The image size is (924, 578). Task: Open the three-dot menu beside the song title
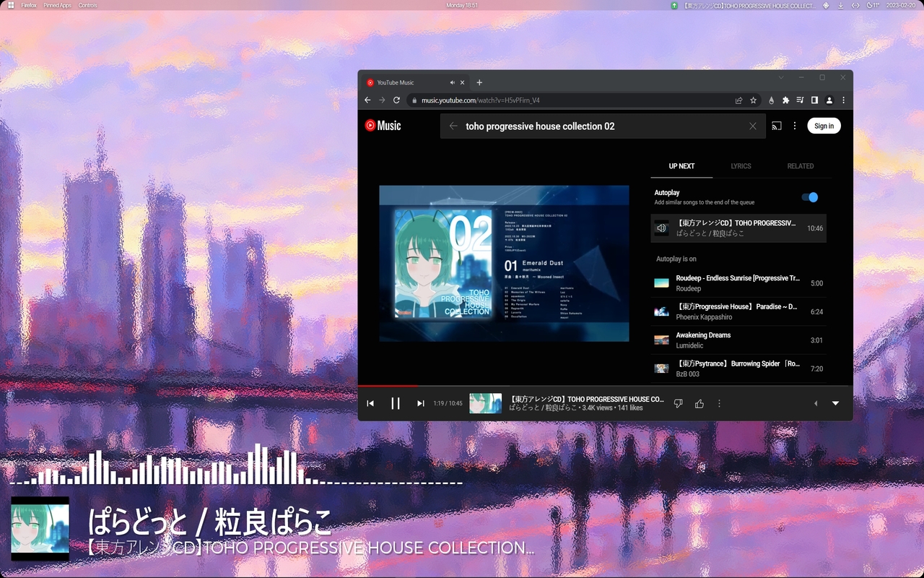tap(719, 403)
